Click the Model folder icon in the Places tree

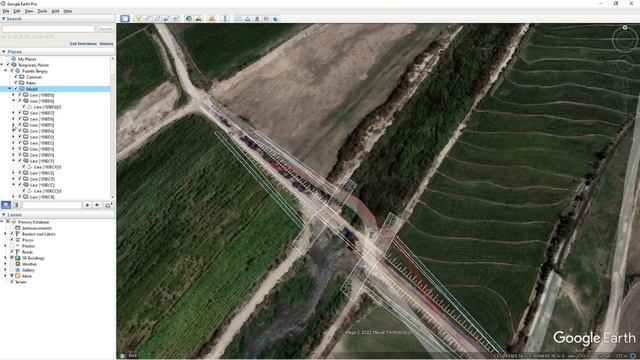coord(22,89)
